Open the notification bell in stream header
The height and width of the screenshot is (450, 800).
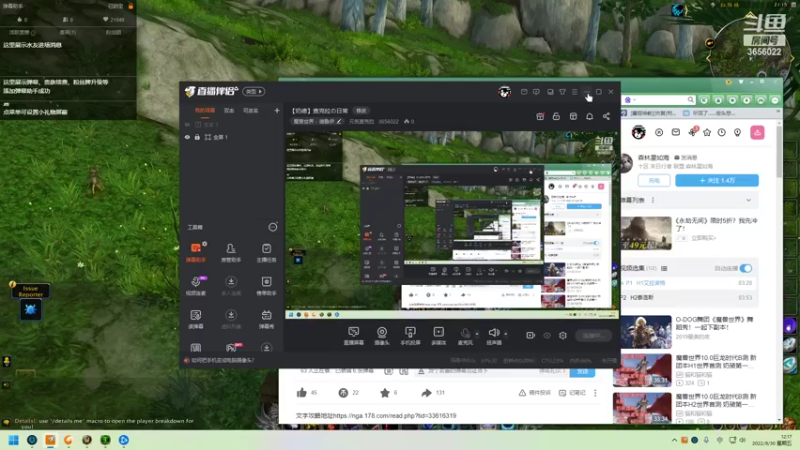pyautogui.click(x=589, y=116)
